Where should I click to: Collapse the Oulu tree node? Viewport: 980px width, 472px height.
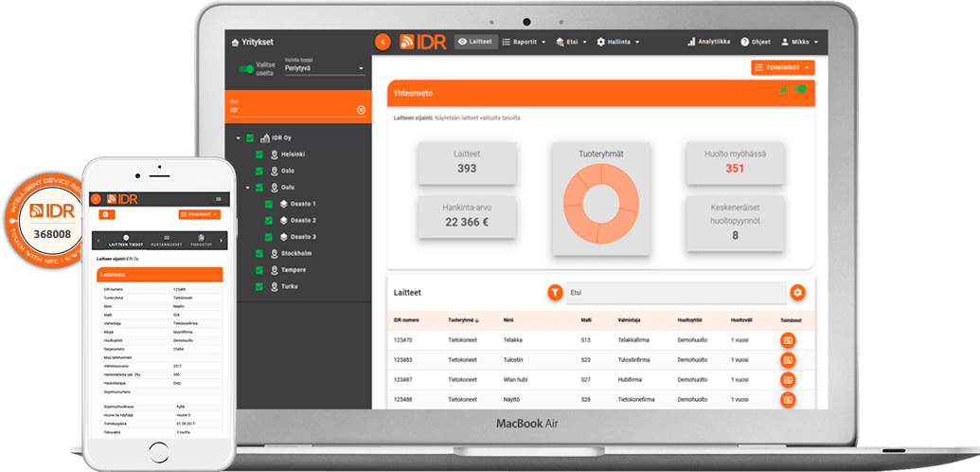(247, 188)
